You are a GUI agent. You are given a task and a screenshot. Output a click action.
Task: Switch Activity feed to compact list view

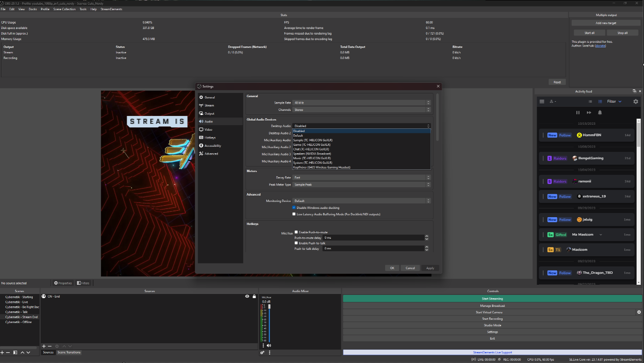590,102
